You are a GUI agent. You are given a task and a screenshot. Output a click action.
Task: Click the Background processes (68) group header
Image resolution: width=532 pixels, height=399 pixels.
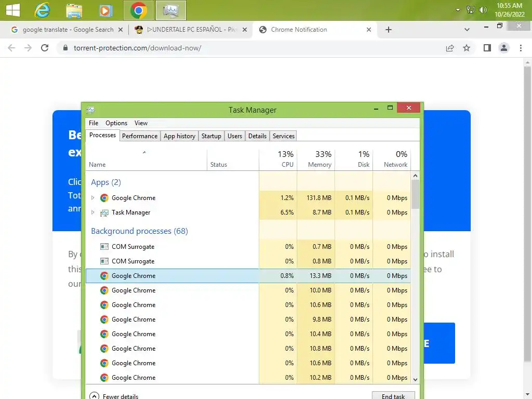click(x=139, y=231)
